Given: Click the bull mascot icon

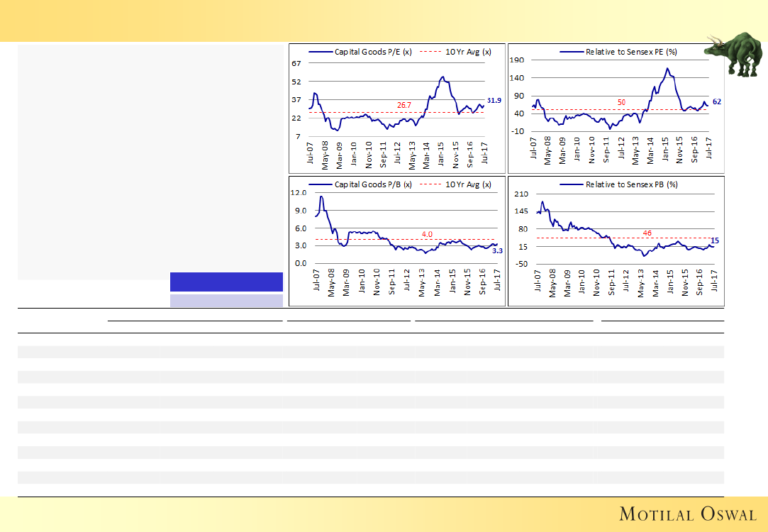Looking at the screenshot, I should click(x=737, y=54).
